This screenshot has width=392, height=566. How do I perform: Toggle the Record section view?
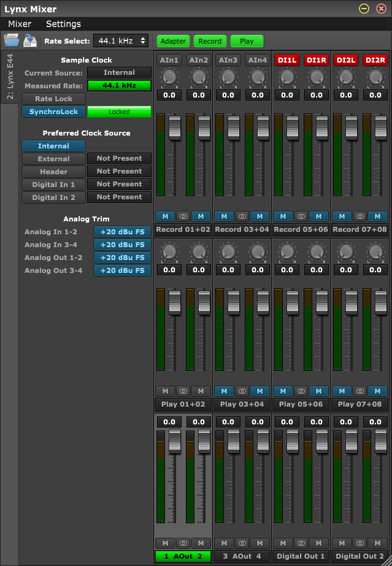210,41
